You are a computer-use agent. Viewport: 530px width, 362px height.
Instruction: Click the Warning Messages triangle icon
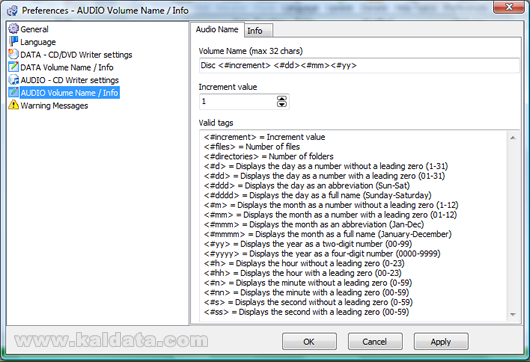[14, 105]
